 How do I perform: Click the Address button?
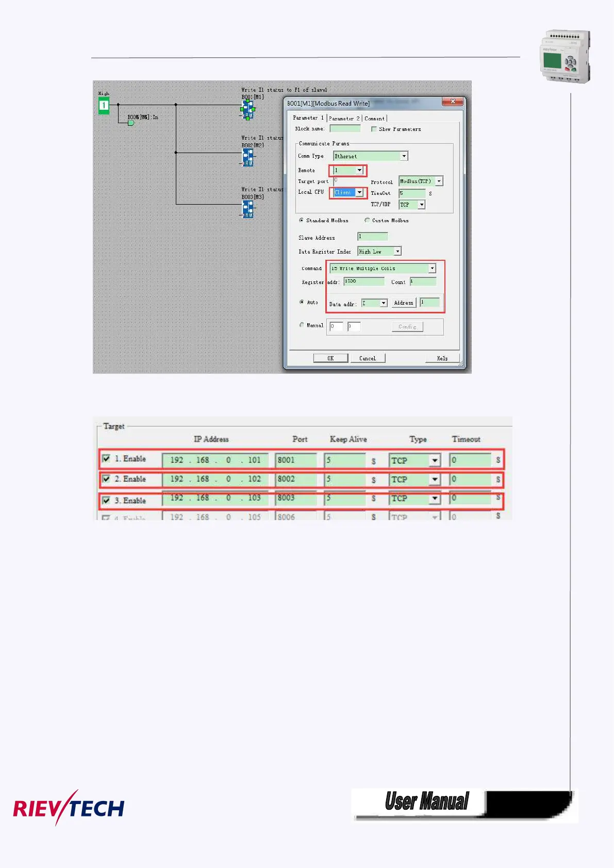404,303
